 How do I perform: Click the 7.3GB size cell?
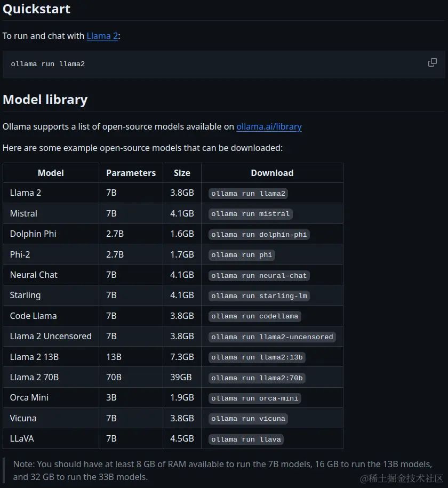(x=182, y=357)
